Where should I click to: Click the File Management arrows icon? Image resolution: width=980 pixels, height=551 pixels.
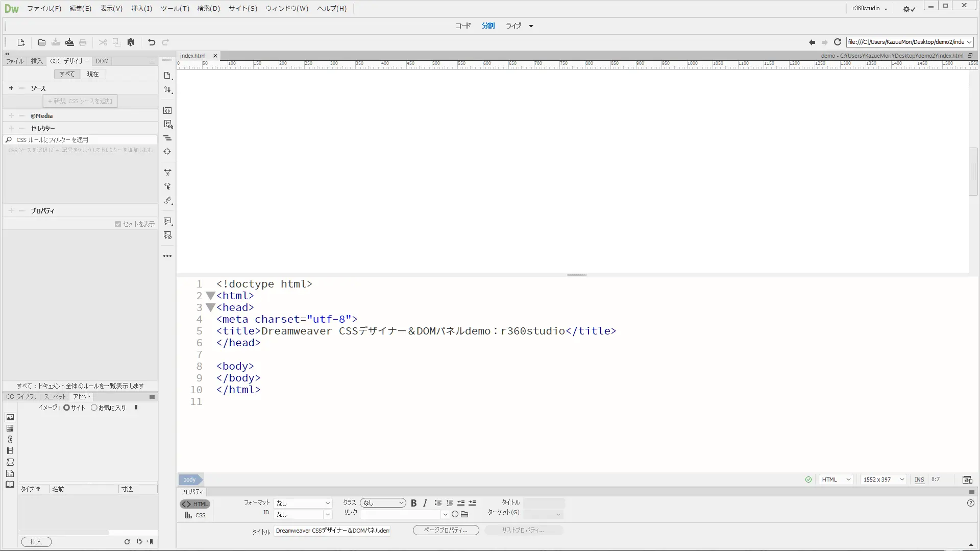tap(167, 90)
